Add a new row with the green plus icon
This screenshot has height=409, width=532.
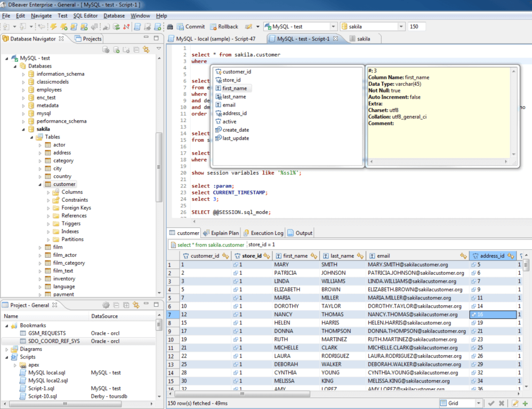[526, 403]
